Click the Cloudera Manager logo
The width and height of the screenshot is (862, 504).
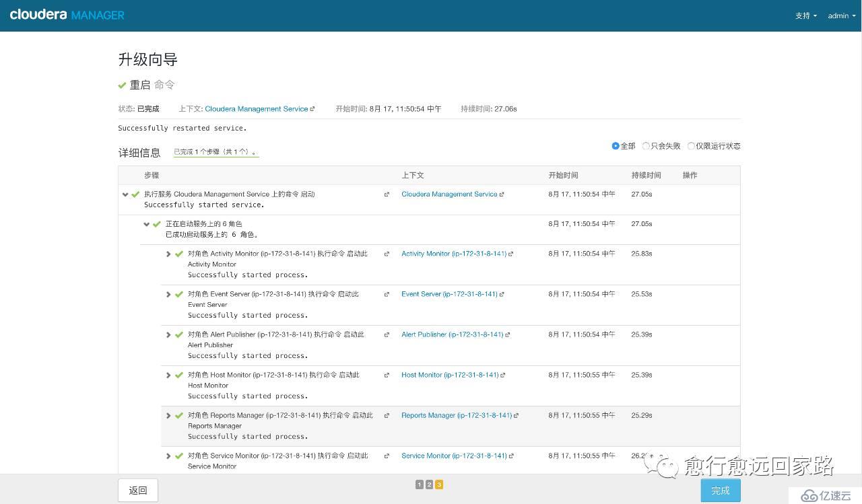point(67,15)
